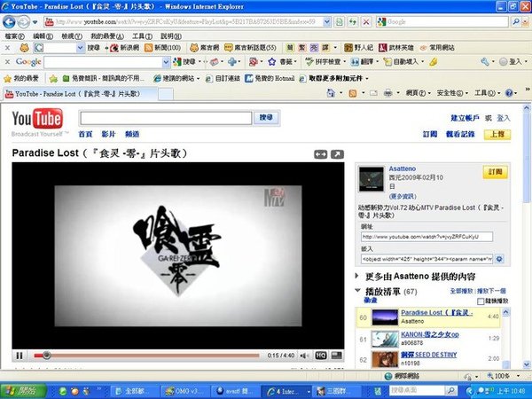This screenshot has width=532, height=399.
Task: Click the Windows 開始 Start button
Action: [x=23, y=391]
